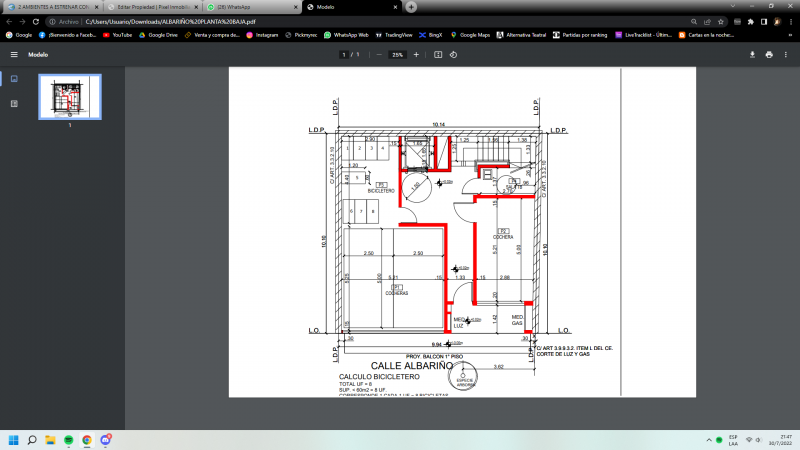
Task: Print the PDF document
Action: [x=769, y=55]
